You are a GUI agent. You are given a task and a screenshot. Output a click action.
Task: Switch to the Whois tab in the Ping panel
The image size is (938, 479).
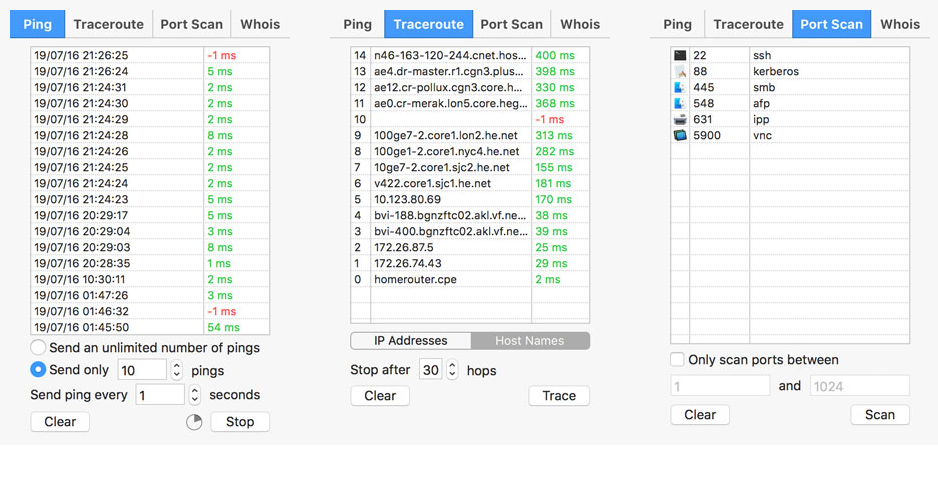260,24
